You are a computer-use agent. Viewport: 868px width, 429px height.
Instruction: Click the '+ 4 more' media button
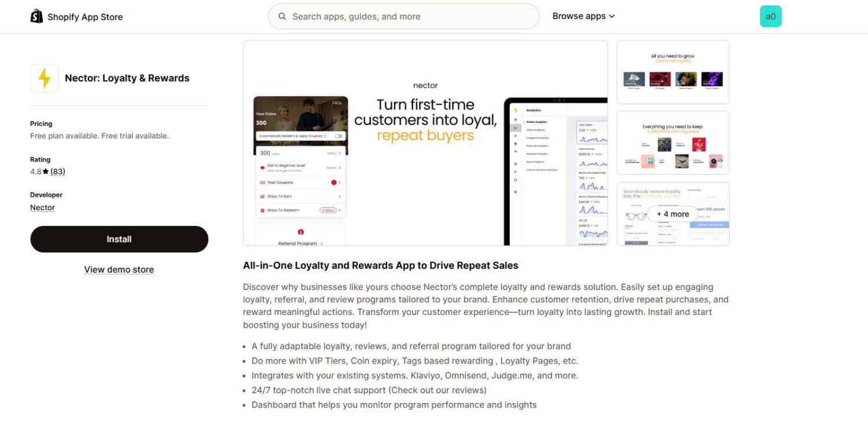coord(673,214)
